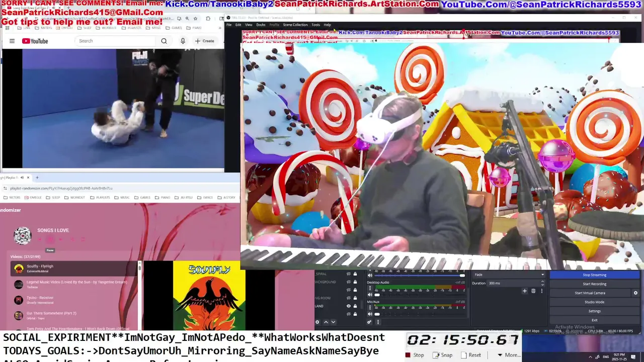
Task: Skip to previous track in randomizer
Action: [x=40, y=239]
